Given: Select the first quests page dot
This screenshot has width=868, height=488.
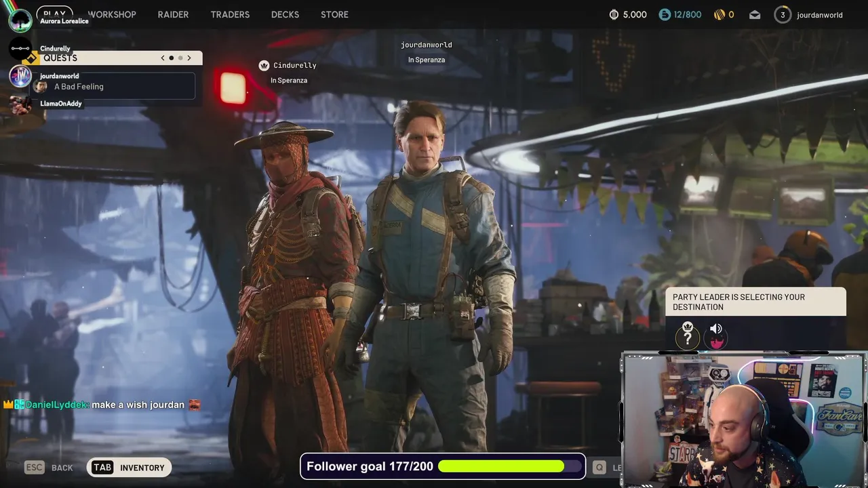Looking at the screenshot, I should 172,58.
